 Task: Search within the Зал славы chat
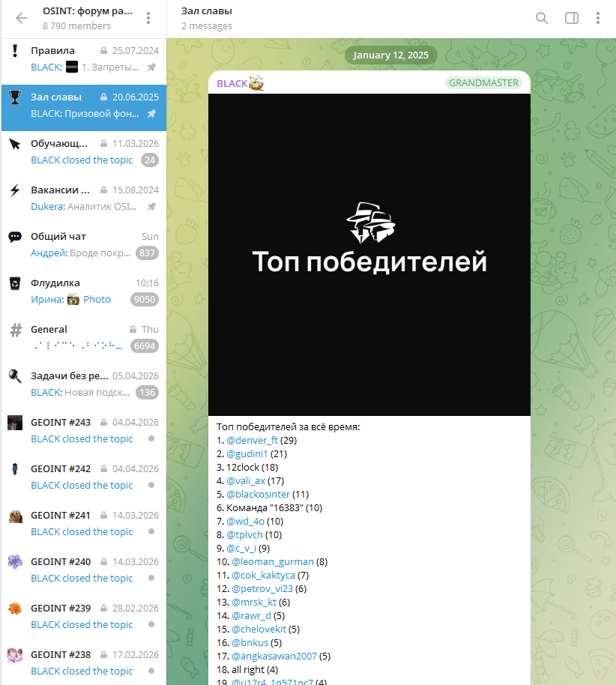[542, 19]
